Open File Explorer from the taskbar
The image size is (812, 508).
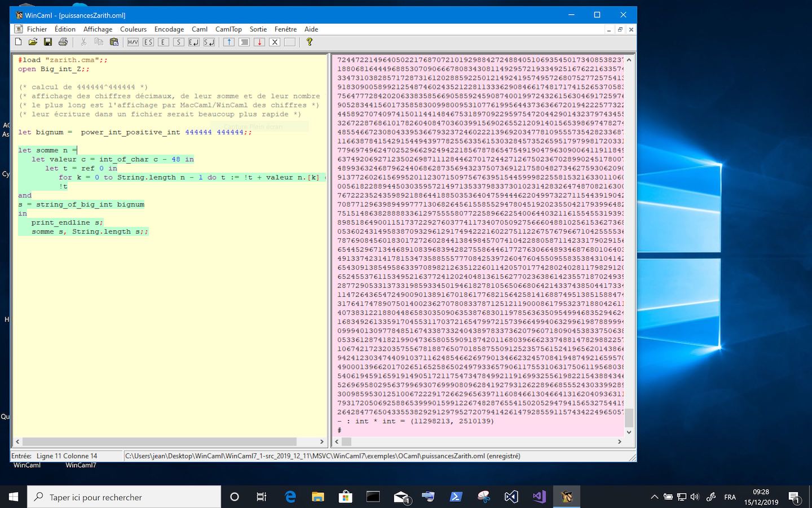[318, 497]
